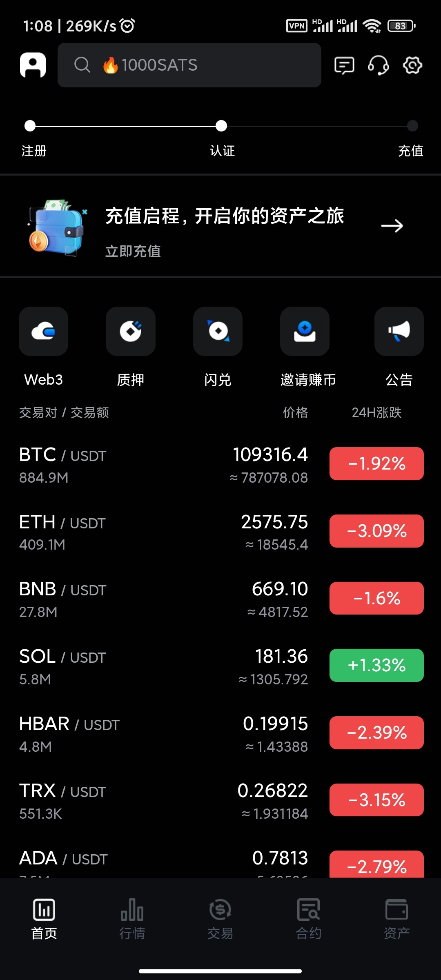Open the 公告 announcements megaphone icon
The image size is (441, 980).
click(399, 331)
